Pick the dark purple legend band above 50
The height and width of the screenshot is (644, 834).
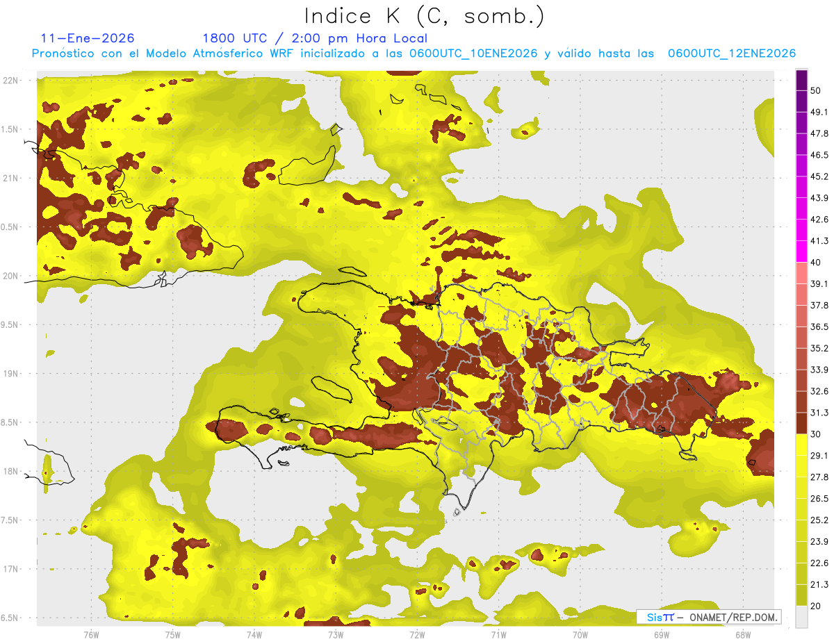pyautogui.click(x=802, y=80)
